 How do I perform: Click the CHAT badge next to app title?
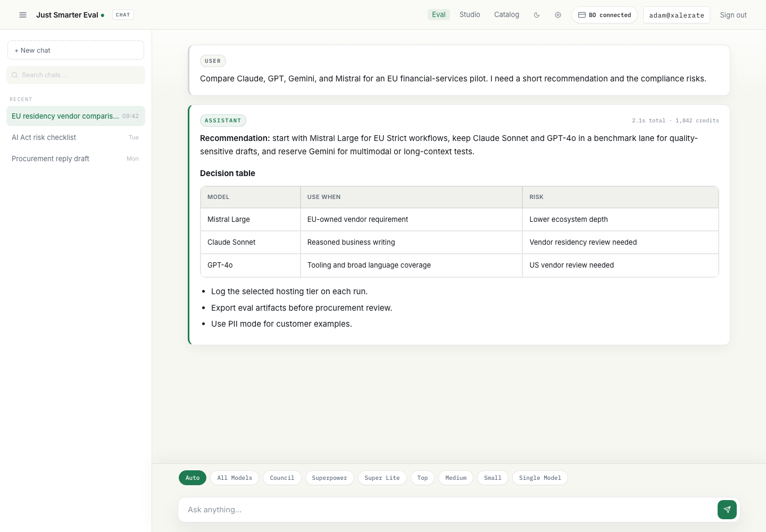(123, 15)
